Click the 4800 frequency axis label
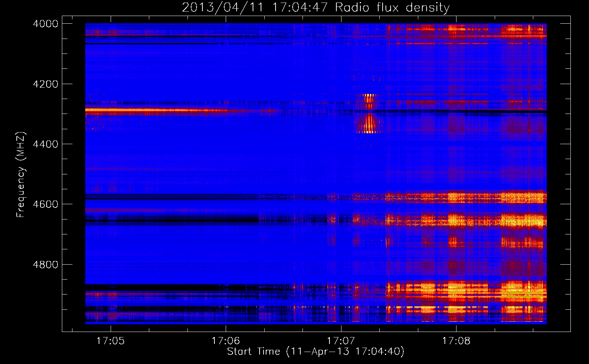 click(46, 265)
